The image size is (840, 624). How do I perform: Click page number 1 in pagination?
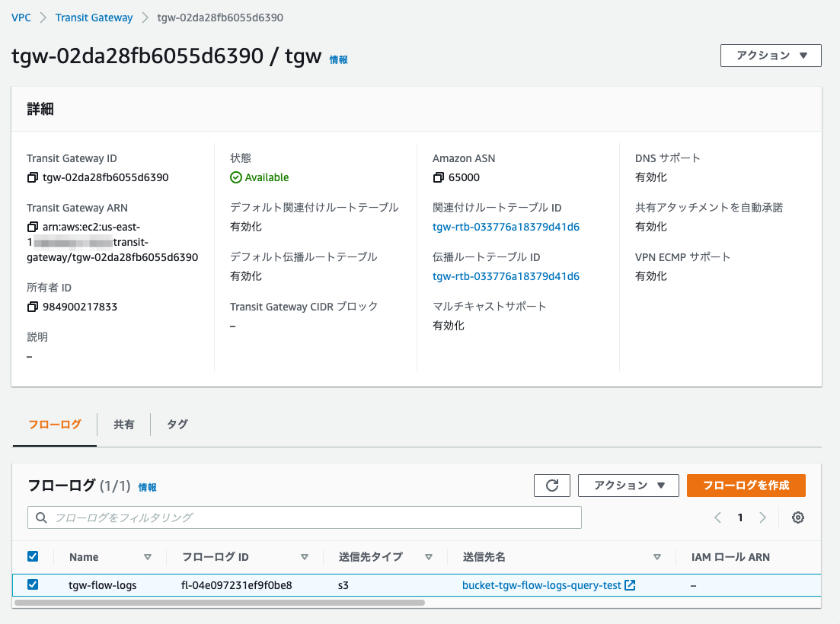739,517
